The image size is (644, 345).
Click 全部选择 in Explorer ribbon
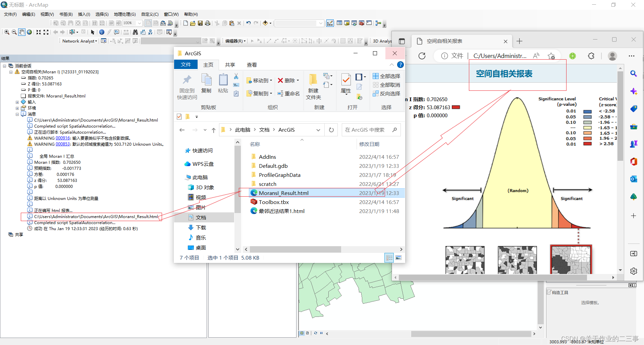(386, 76)
